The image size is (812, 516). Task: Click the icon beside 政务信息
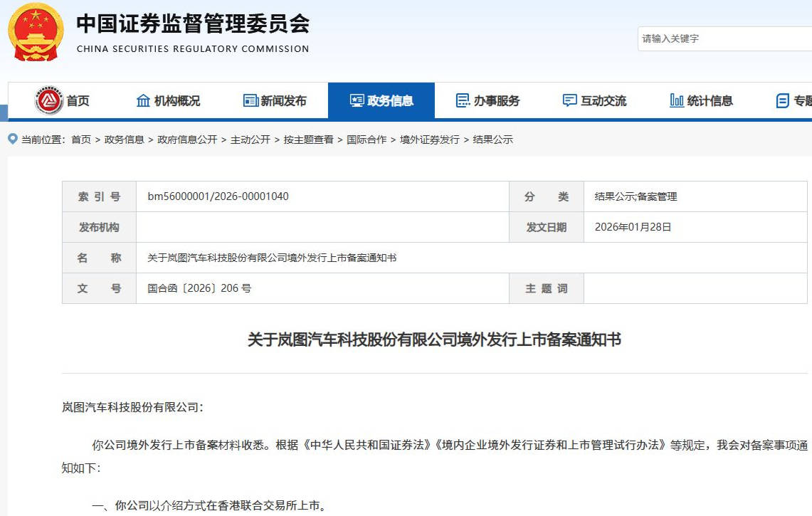(357, 100)
